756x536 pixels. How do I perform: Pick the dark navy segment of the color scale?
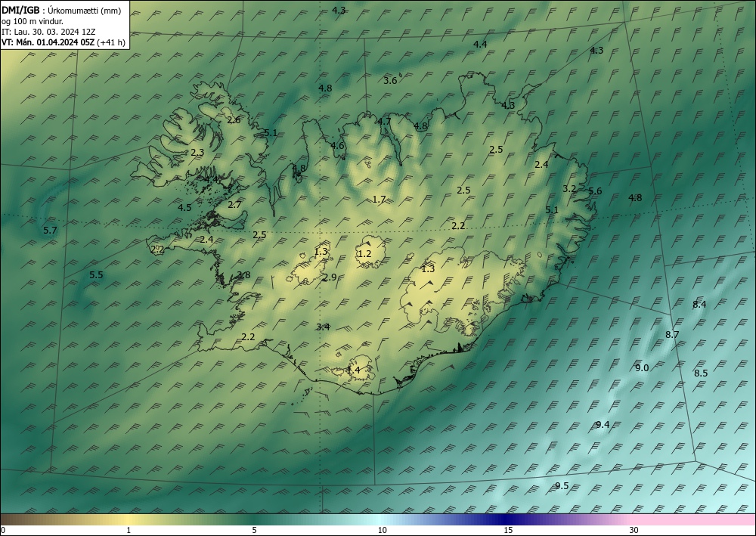(507, 519)
